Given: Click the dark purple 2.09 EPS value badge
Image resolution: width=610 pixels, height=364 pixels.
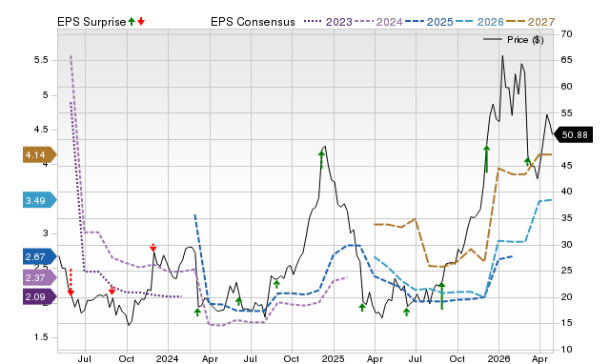Looking at the screenshot, I should point(40,296).
